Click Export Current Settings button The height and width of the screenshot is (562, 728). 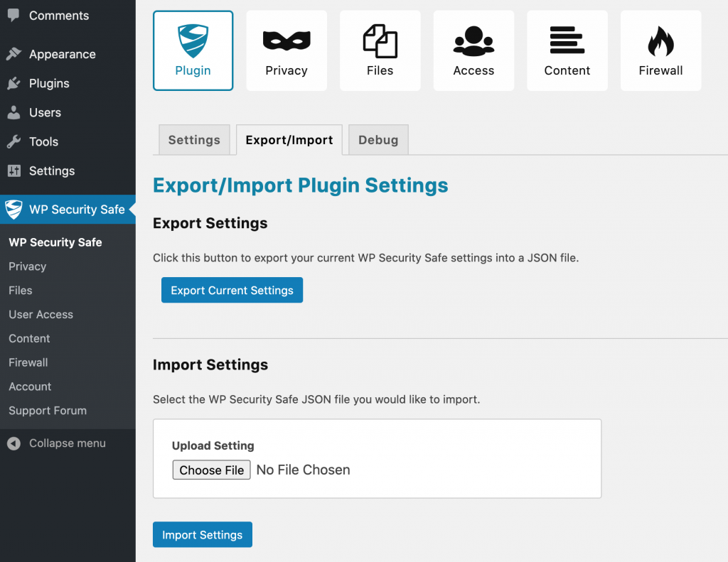[x=232, y=290]
